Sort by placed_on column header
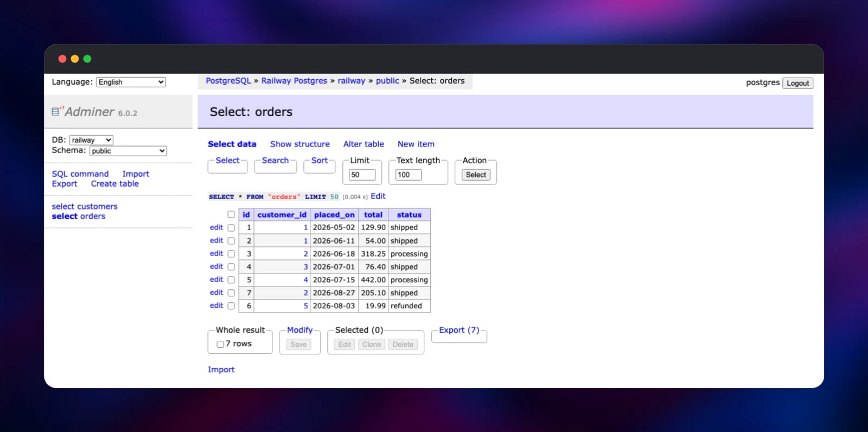The width and height of the screenshot is (868, 432). (x=334, y=215)
